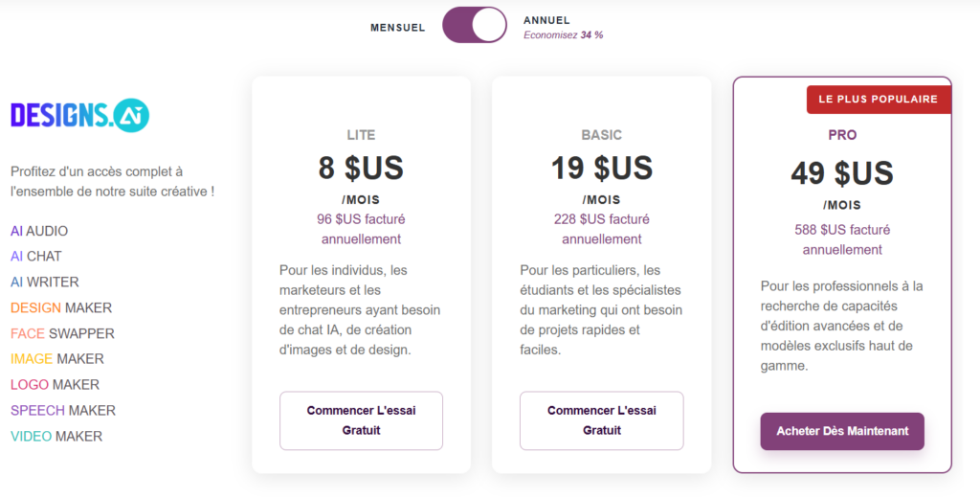Click the BASIC plan title
The image size is (980, 498).
(601, 135)
